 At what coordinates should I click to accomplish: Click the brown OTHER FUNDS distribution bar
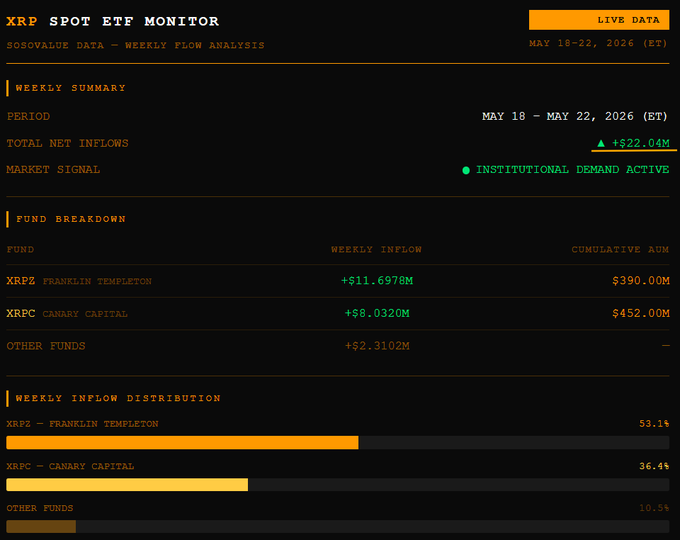[x=41, y=527]
